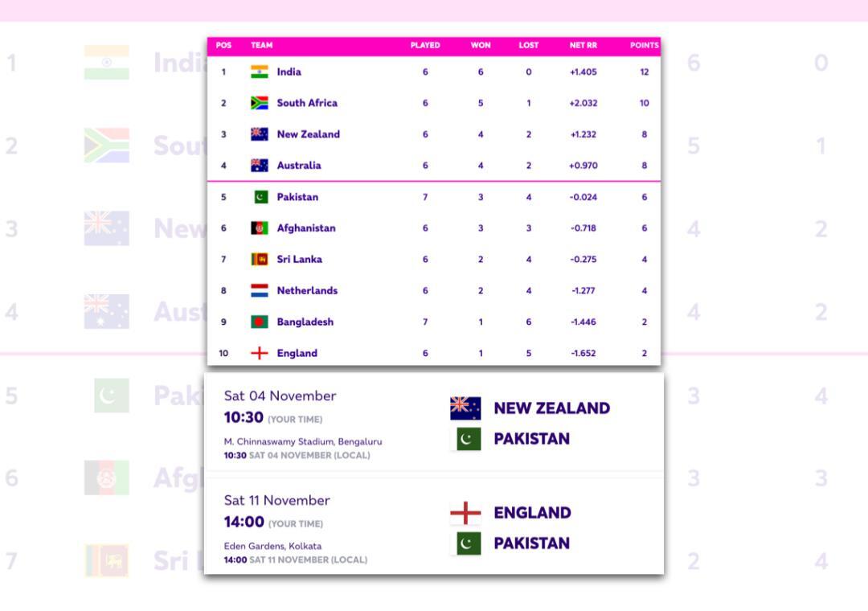The width and height of the screenshot is (868, 611).
Task: Click the India flag icon in standings
Action: [x=259, y=72]
